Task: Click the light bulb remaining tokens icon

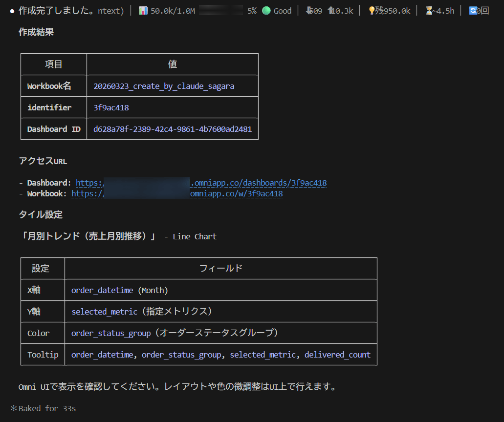Action: click(372, 11)
